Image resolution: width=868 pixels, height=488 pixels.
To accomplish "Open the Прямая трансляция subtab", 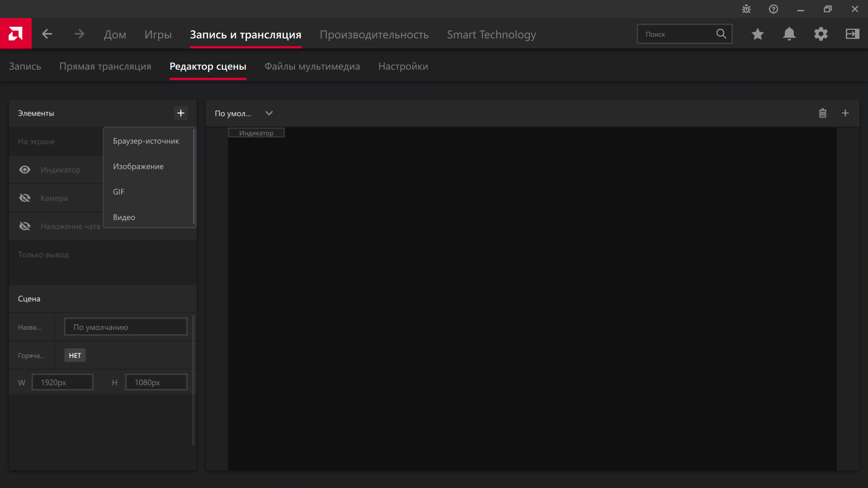I will [105, 66].
